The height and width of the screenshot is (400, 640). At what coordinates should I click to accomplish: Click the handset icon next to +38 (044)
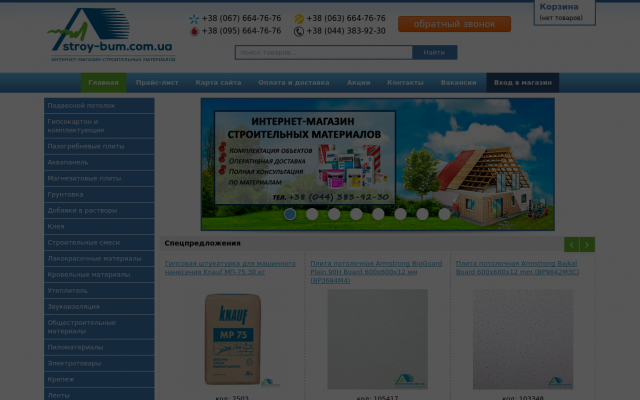pos(299,31)
